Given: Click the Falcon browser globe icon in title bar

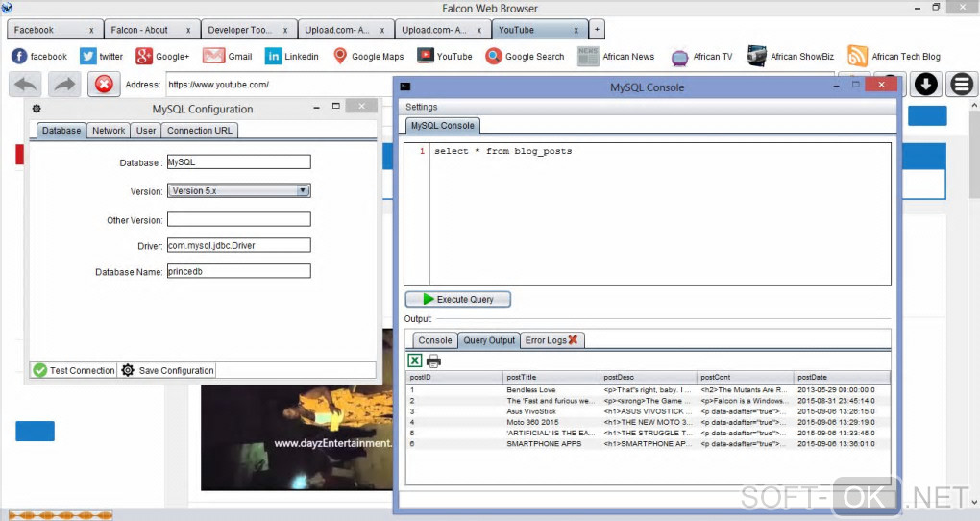Looking at the screenshot, I should click(x=7, y=8).
